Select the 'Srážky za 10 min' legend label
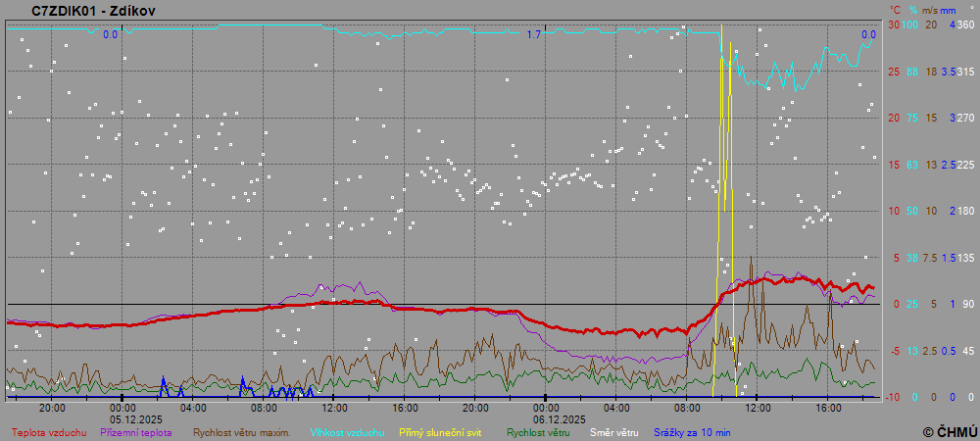 [x=694, y=431]
